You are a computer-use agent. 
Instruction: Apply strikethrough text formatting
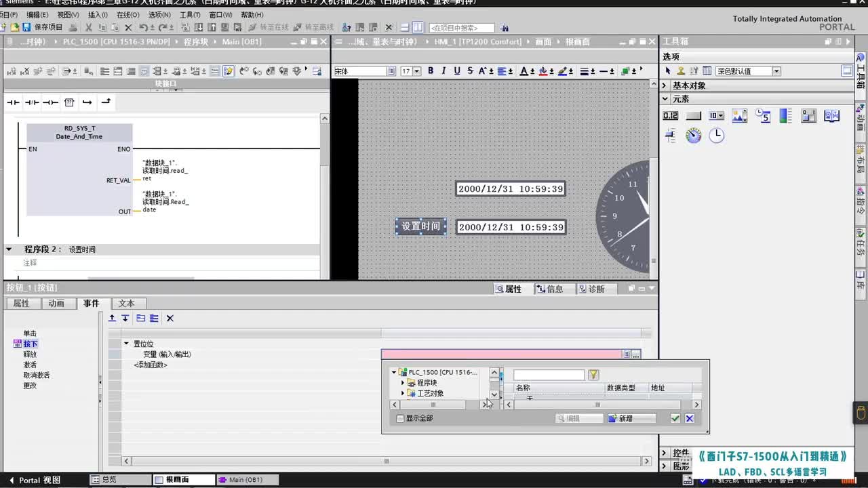pyautogui.click(x=470, y=71)
